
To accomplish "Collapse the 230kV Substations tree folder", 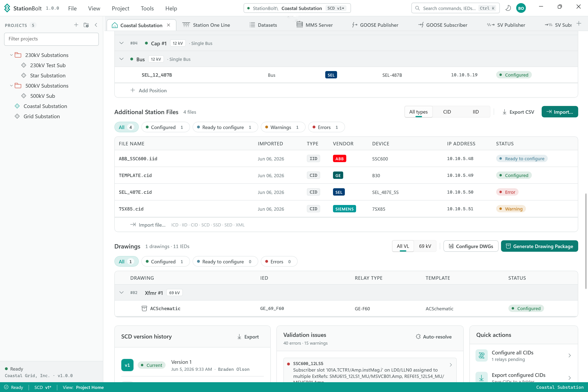I will 11,55.
